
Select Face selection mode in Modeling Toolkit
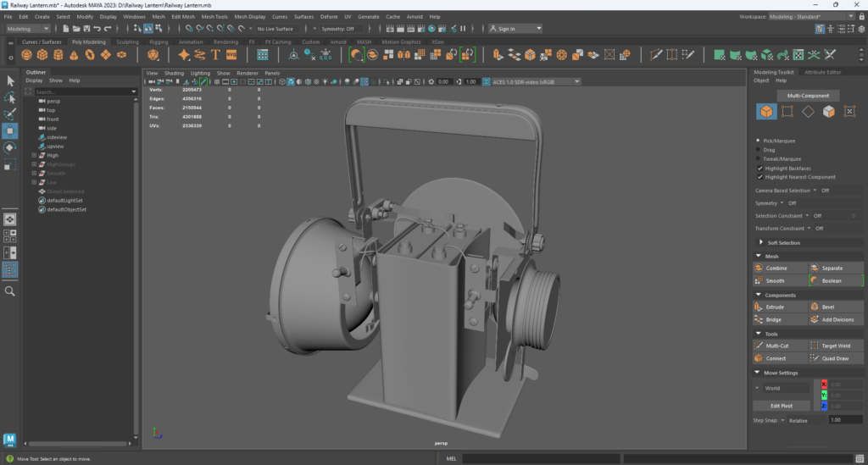(829, 111)
